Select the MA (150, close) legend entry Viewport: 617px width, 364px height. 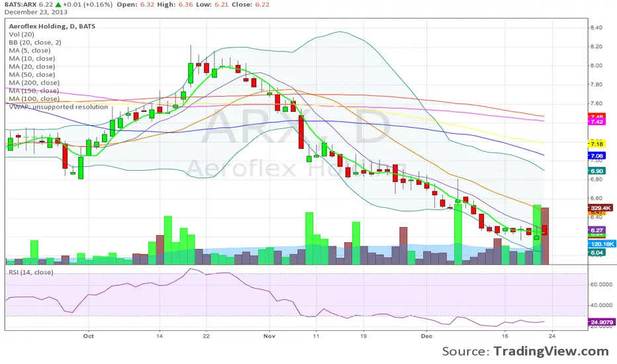click(34, 91)
